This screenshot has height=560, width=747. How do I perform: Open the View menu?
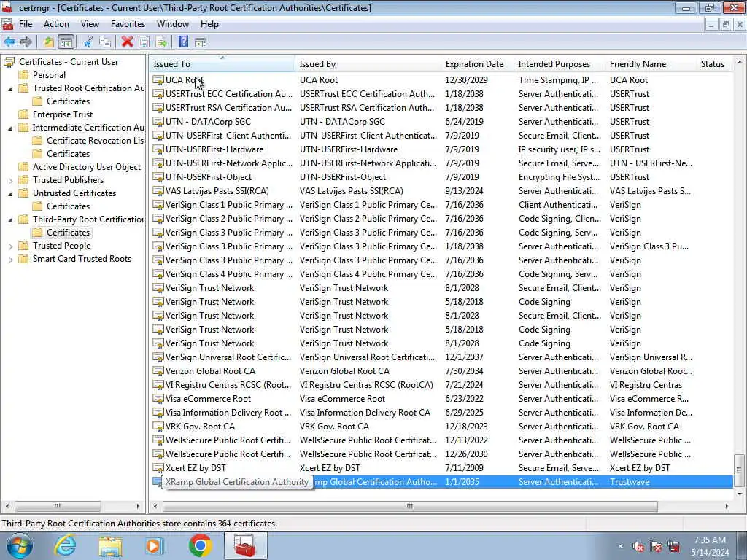(90, 24)
